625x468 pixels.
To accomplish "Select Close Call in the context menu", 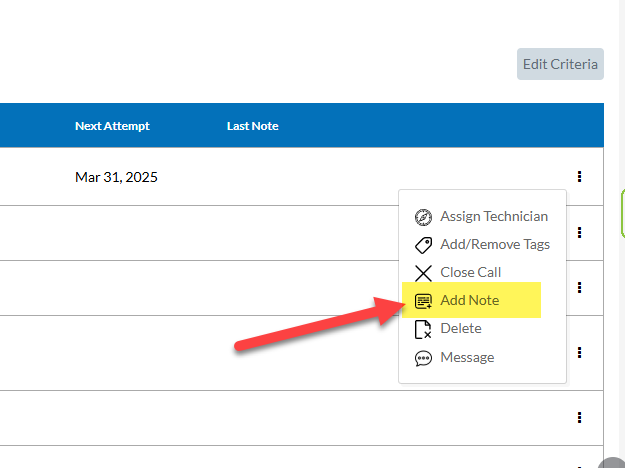I will pyautogui.click(x=470, y=273).
